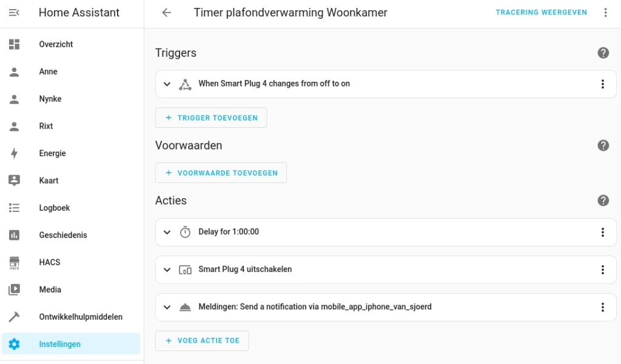
Task: Open Energie in the sidebar
Action: pyautogui.click(x=52, y=153)
